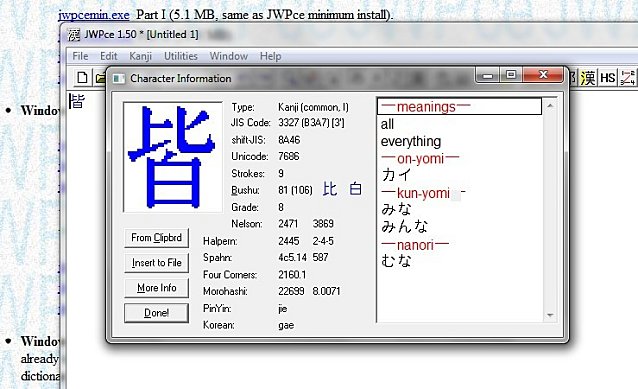This screenshot has height=389, width=638.
Task: Click the HS toolbar icon
Action: coord(608,77)
